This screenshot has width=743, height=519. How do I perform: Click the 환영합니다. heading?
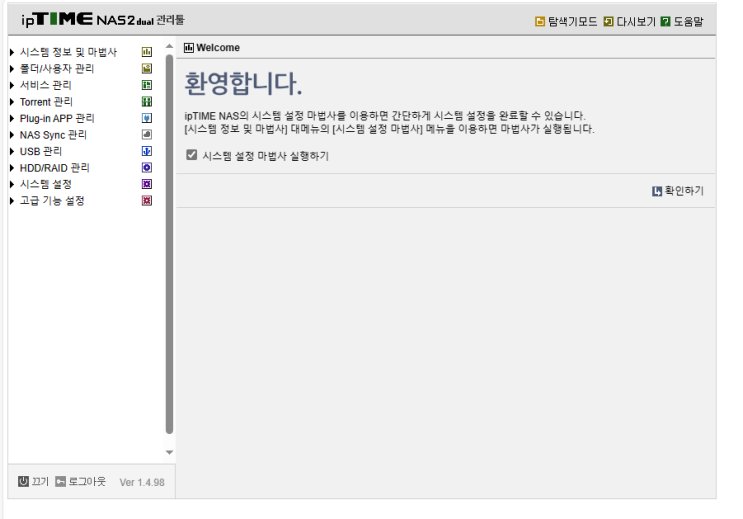coord(243,84)
